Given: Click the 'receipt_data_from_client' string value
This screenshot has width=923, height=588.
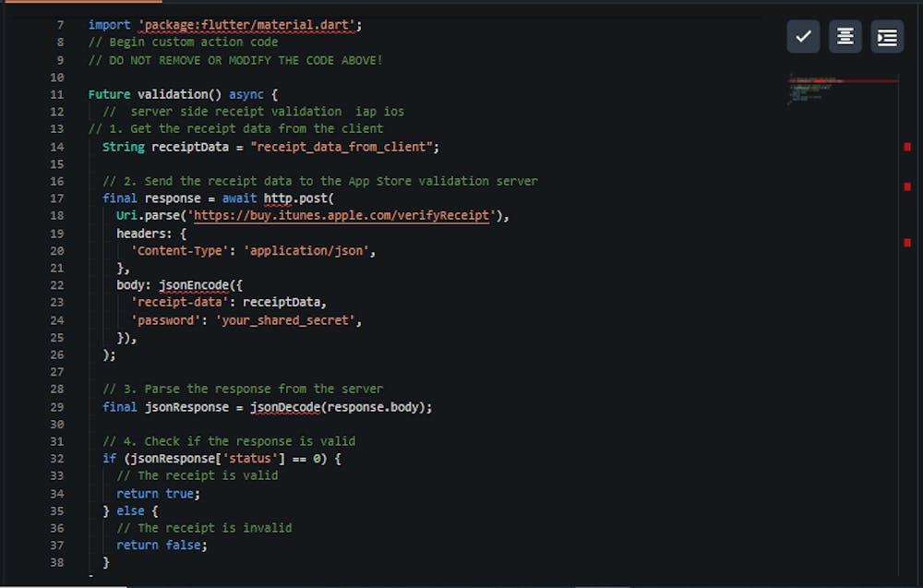Looking at the screenshot, I should [343, 146].
